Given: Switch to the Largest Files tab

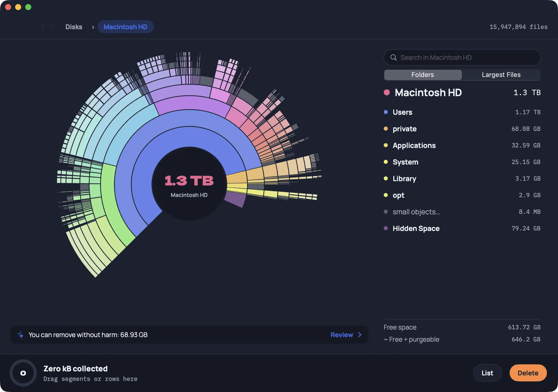Looking at the screenshot, I should [501, 75].
